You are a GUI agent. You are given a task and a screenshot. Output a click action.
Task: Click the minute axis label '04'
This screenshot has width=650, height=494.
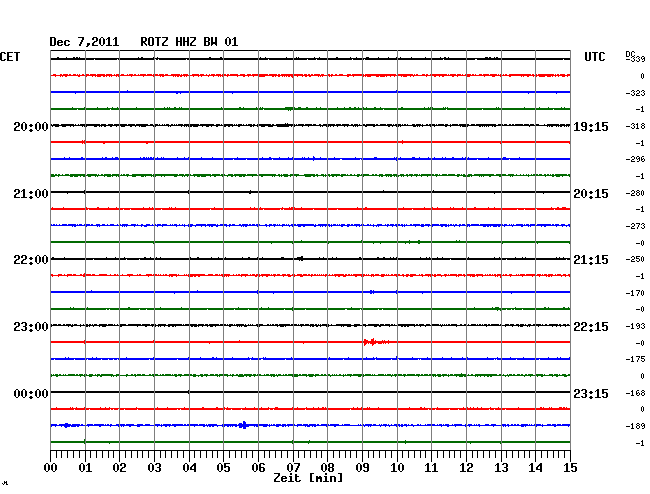pyautogui.click(x=189, y=468)
